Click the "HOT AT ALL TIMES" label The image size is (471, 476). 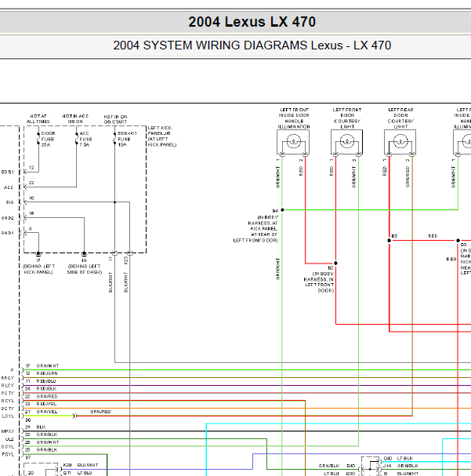(38, 118)
